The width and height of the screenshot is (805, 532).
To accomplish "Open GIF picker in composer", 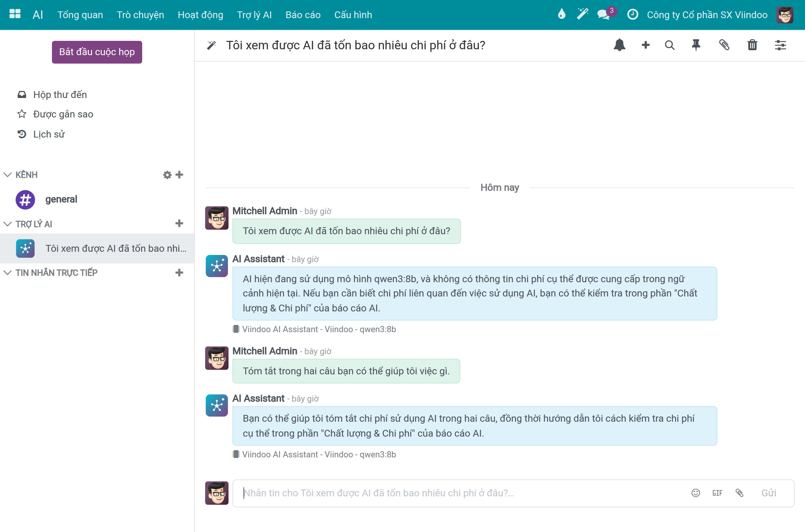I will click(717, 493).
